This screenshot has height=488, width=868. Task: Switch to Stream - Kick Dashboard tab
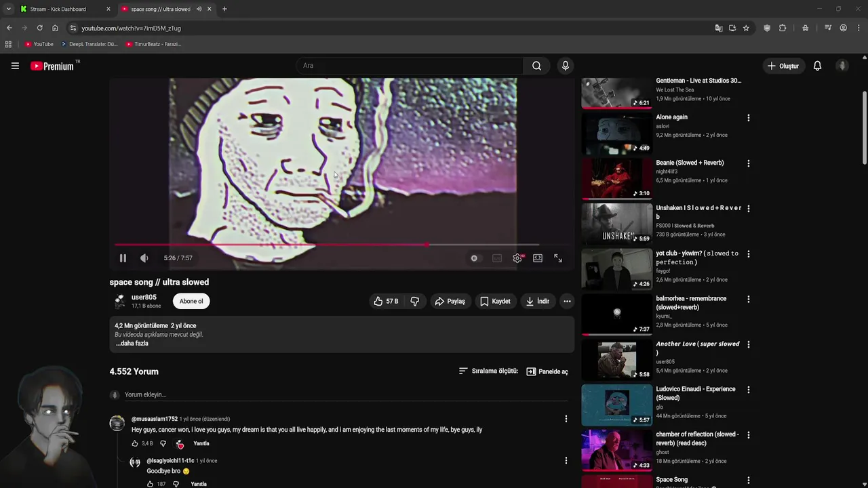coord(66,9)
